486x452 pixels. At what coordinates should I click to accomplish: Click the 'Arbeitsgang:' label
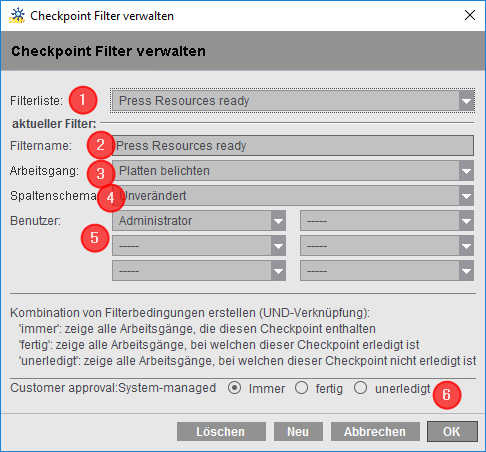[44, 171]
